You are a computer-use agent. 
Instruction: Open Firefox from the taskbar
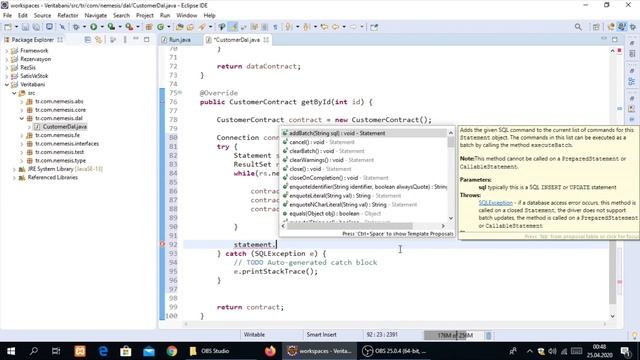(x=270, y=351)
